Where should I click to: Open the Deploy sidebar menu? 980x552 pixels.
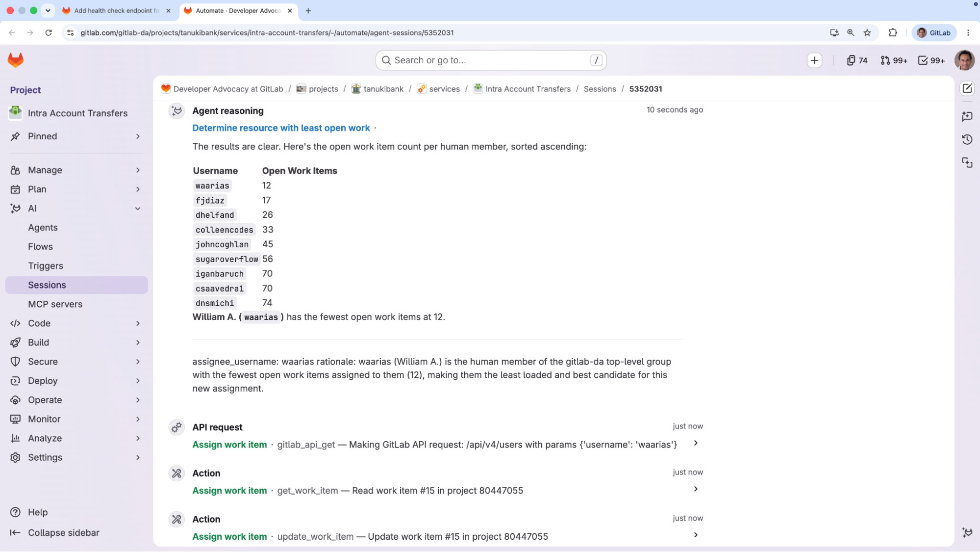tap(76, 381)
